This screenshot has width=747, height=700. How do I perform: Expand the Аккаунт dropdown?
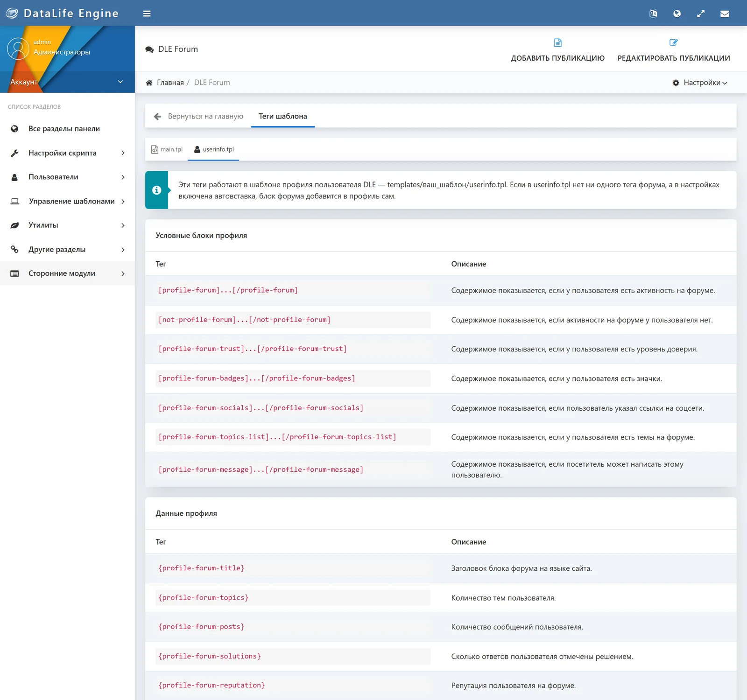point(67,82)
